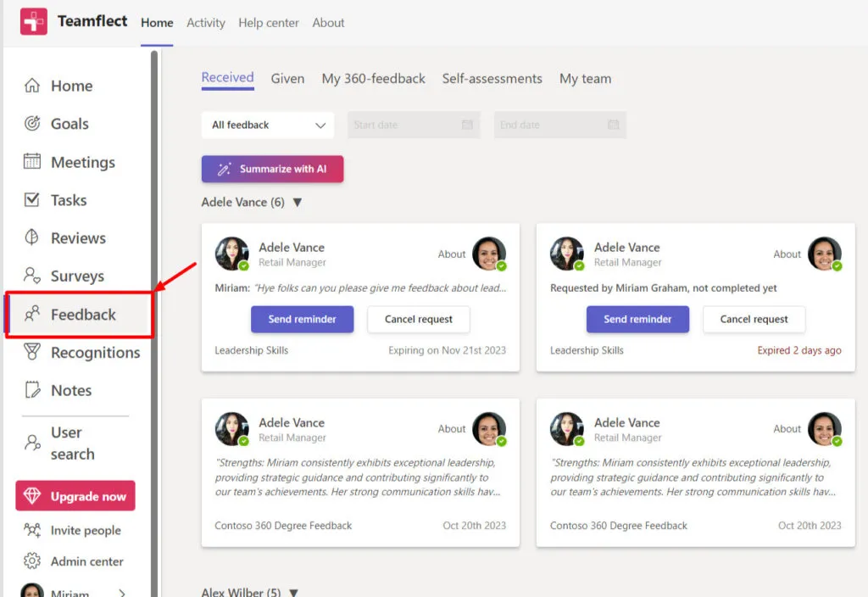Open the Self-assessments tab

click(492, 79)
